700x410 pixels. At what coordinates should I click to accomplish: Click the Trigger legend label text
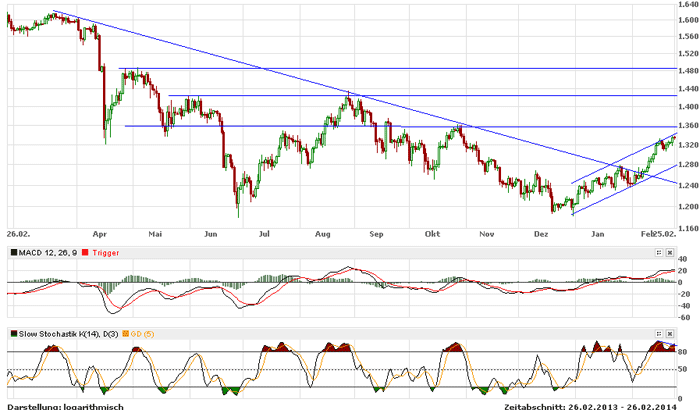(105, 254)
